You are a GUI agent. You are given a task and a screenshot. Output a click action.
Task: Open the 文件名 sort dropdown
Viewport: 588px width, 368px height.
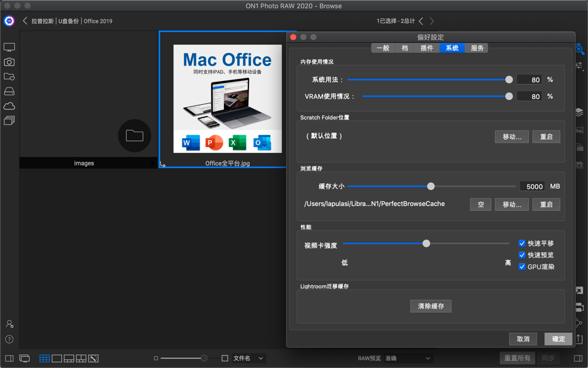tap(248, 358)
